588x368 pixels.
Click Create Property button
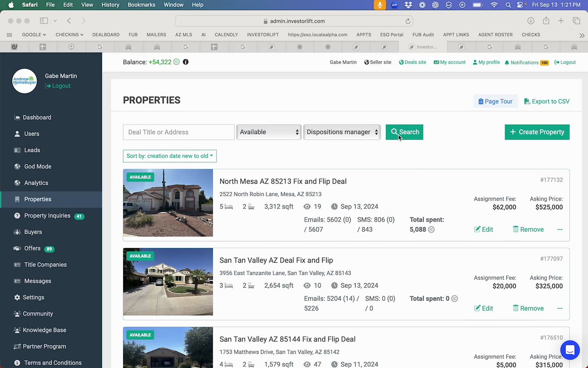pos(537,132)
